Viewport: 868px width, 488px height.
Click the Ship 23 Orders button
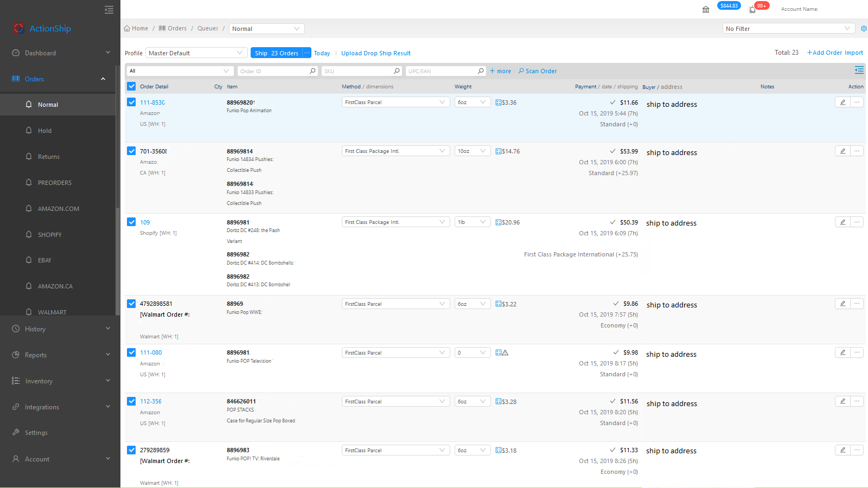point(277,53)
